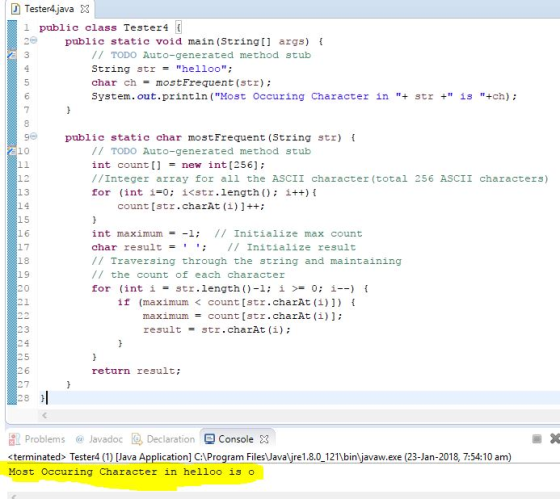The height and width of the screenshot is (499, 560).
Task: Open the Problems view tab
Action: click(x=37, y=439)
